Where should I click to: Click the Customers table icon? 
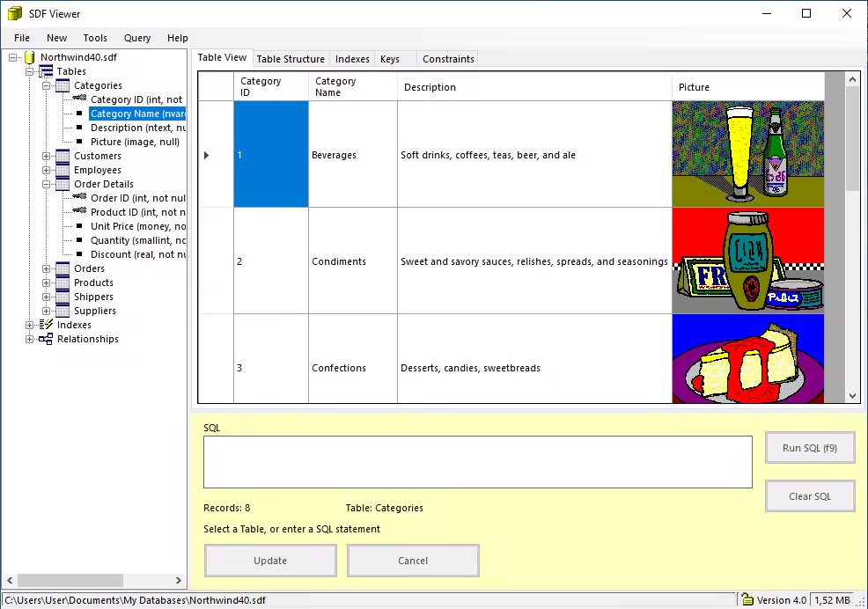[x=63, y=156]
